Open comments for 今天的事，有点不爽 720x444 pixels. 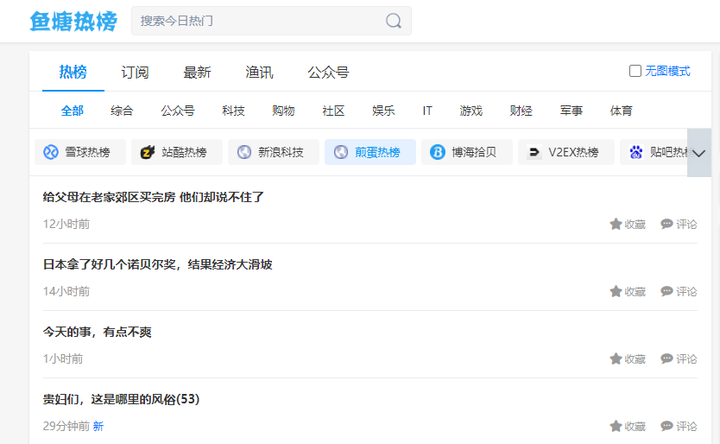pos(679,359)
